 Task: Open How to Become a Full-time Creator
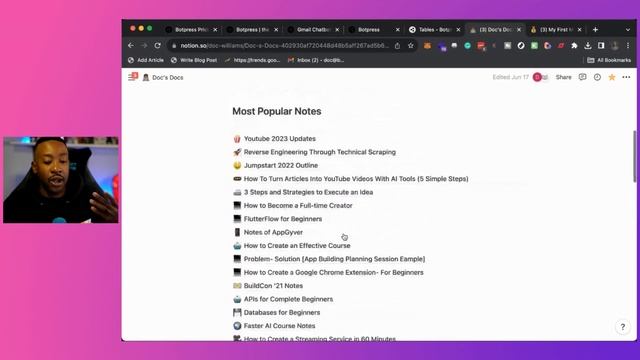click(298, 205)
